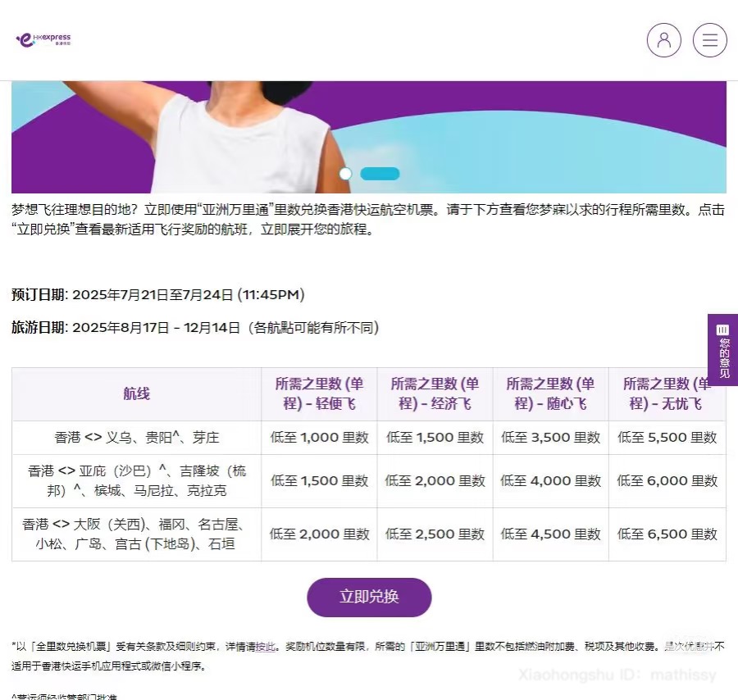Follow the 按此 terms link
Viewport: 738px width, 700px height.
(266, 647)
